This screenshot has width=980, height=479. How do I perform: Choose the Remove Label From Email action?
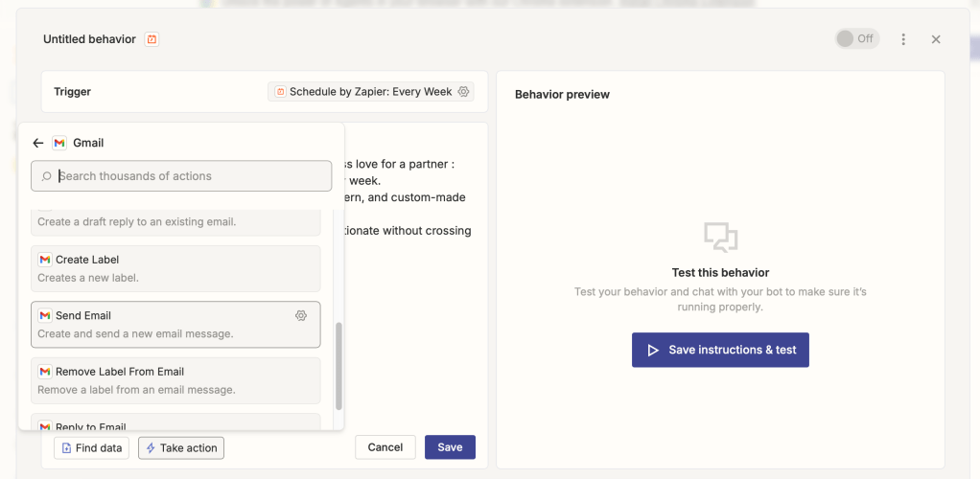tap(175, 380)
